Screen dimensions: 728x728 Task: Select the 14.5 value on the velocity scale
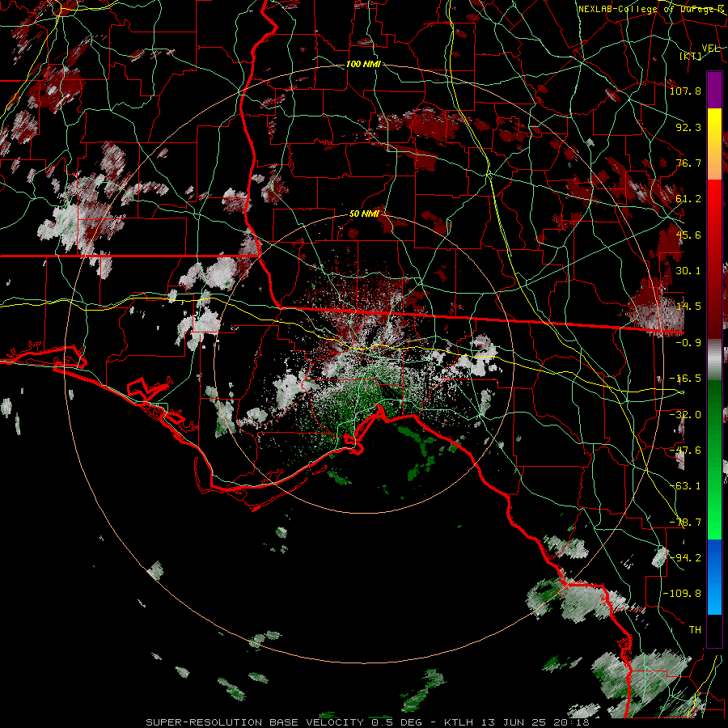(x=688, y=307)
